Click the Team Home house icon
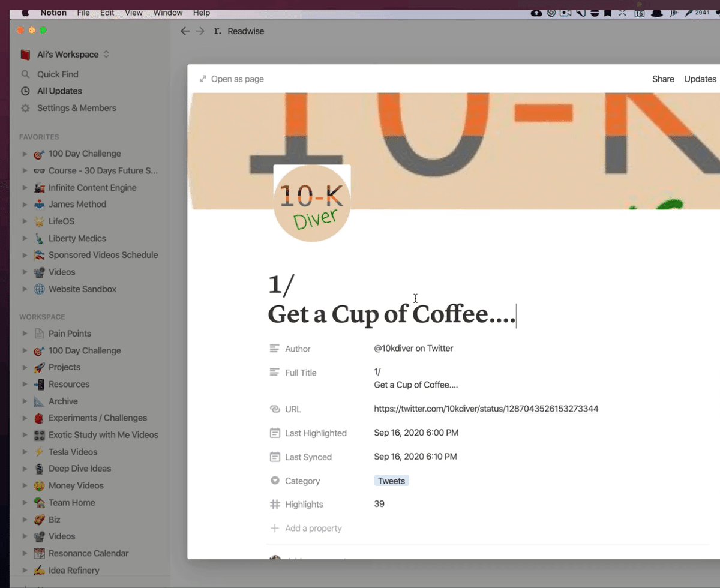Viewport: 720px width, 588px height. point(39,503)
